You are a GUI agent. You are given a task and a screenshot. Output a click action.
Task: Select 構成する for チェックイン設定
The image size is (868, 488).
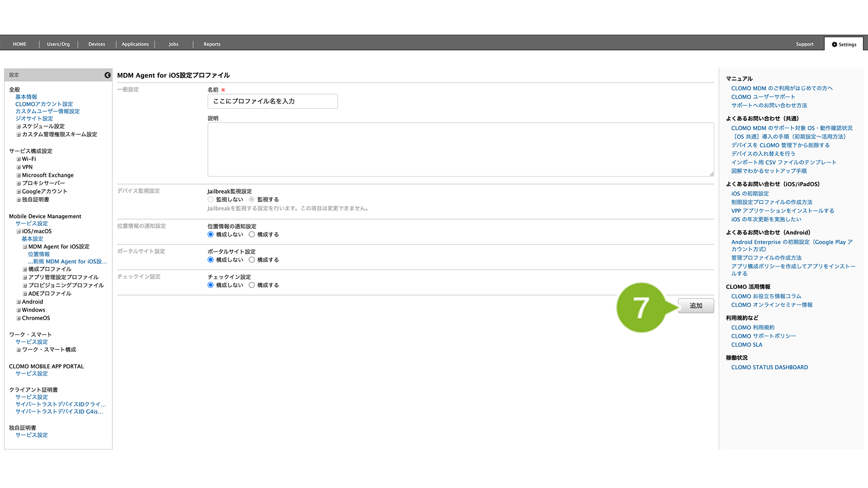pyautogui.click(x=252, y=285)
